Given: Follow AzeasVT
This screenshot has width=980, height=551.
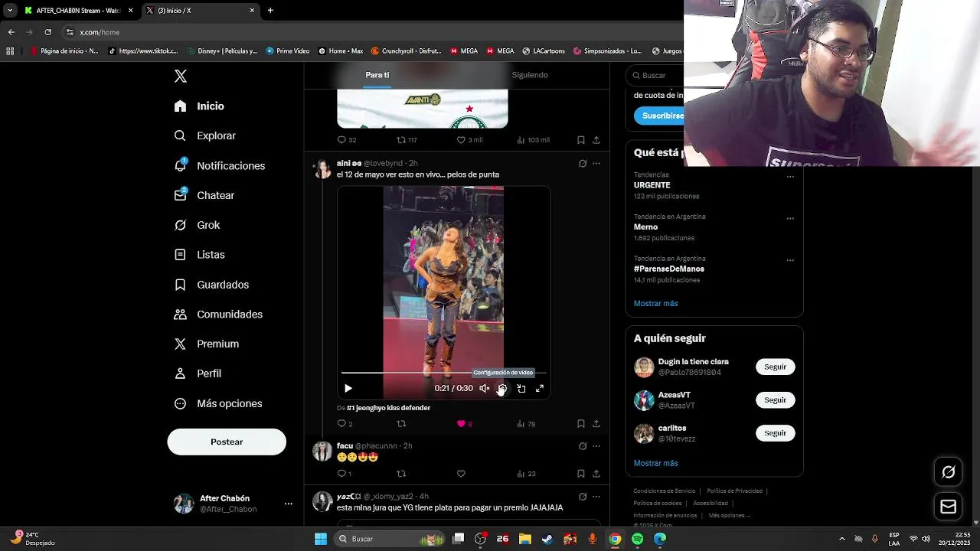Looking at the screenshot, I should [x=775, y=400].
